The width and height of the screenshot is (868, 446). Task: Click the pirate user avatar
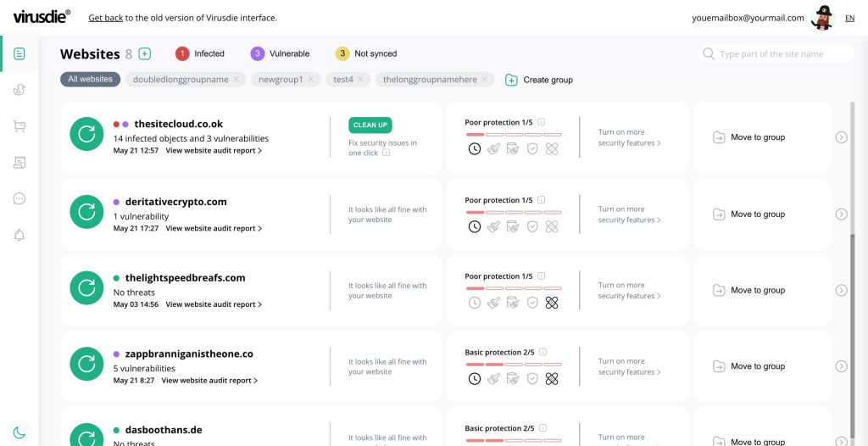coord(823,18)
